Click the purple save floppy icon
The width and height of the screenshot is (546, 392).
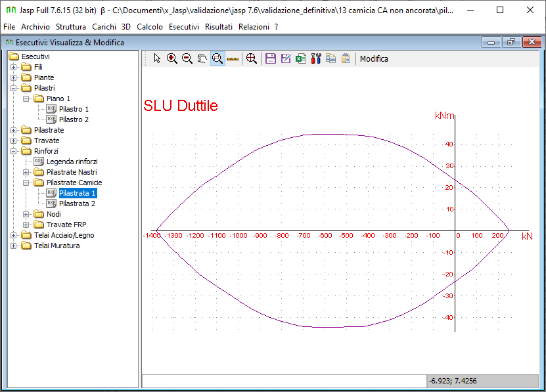[271, 58]
